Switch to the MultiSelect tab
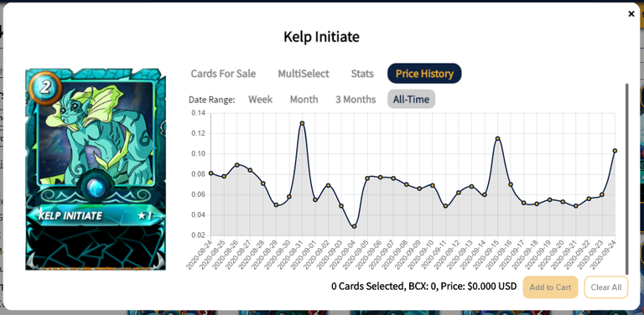 303,74
